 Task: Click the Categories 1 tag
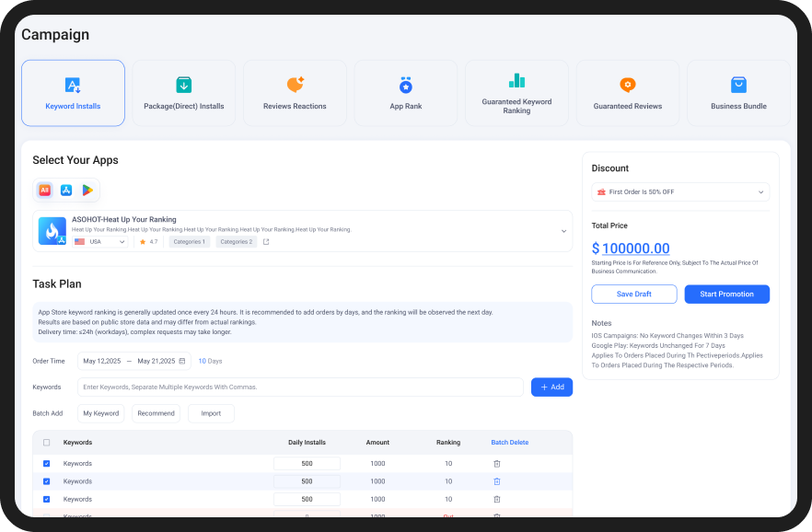point(190,242)
